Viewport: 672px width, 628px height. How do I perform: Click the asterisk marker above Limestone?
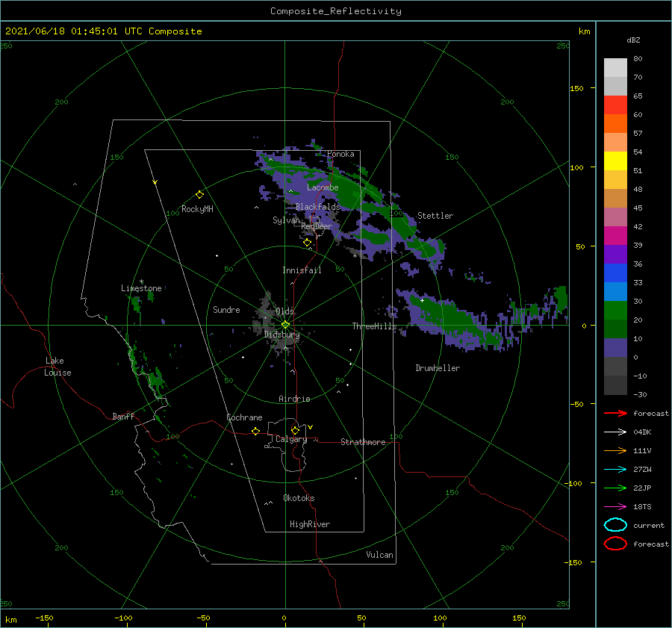[x=141, y=282]
